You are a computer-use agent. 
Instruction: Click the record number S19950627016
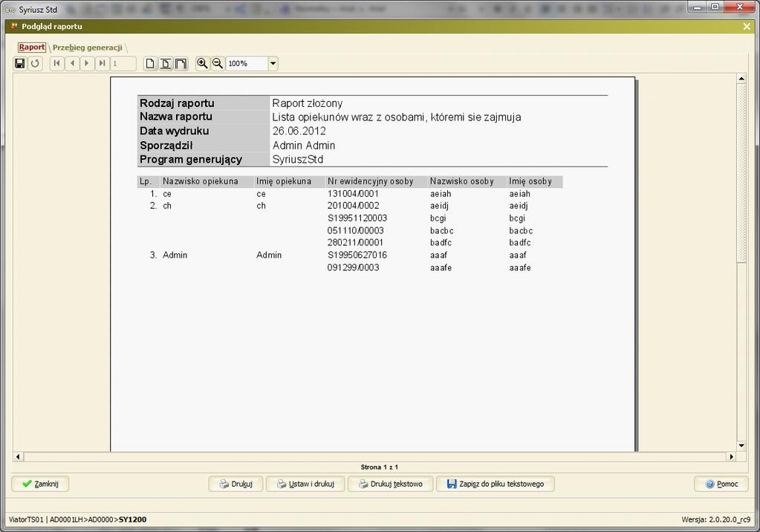(x=357, y=255)
